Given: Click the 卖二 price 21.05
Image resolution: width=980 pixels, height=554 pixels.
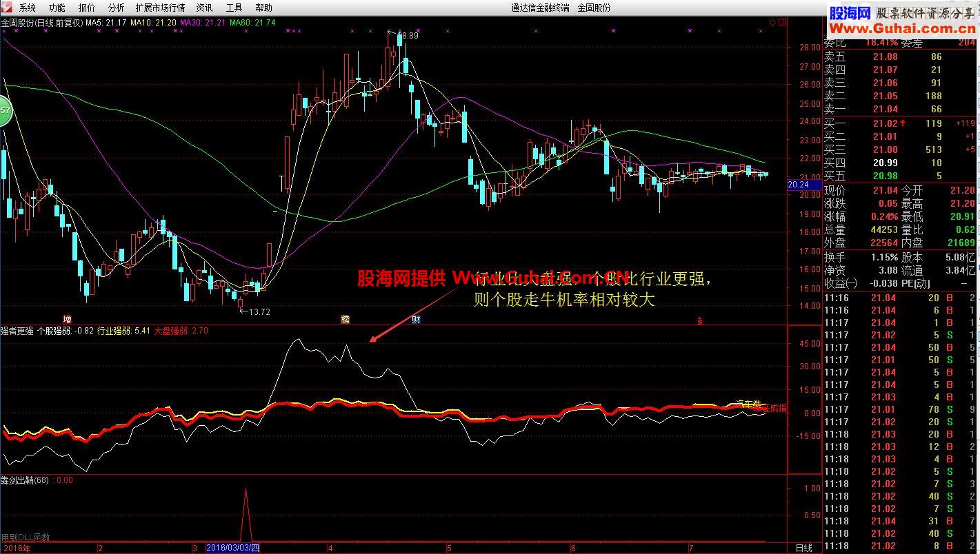Looking at the screenshot, I should pos(885,96).
